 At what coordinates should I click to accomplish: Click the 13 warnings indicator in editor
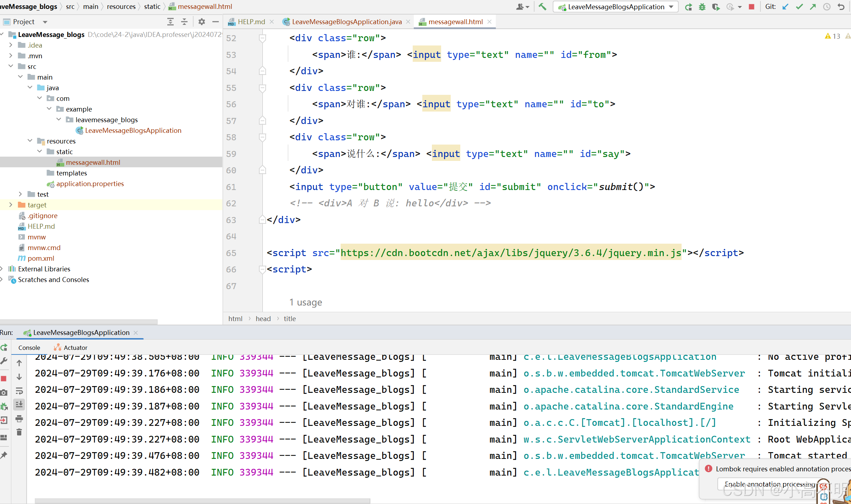[833, 36]
